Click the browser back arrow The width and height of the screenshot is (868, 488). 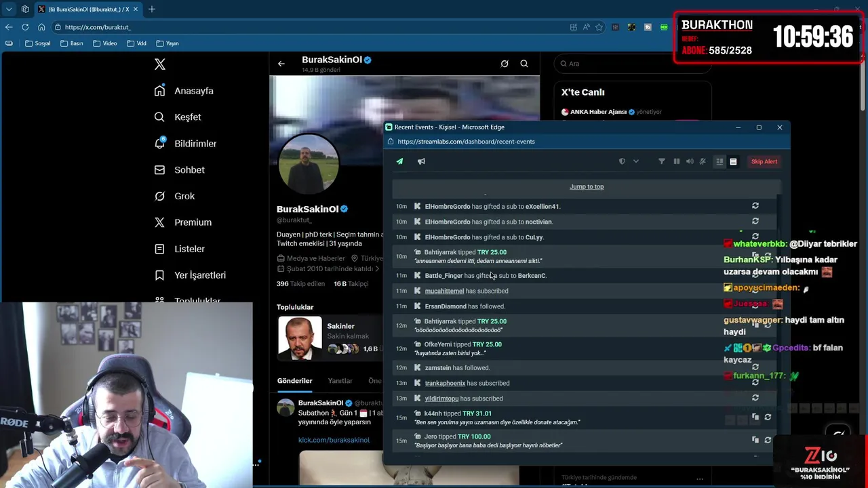pos(9,27)
